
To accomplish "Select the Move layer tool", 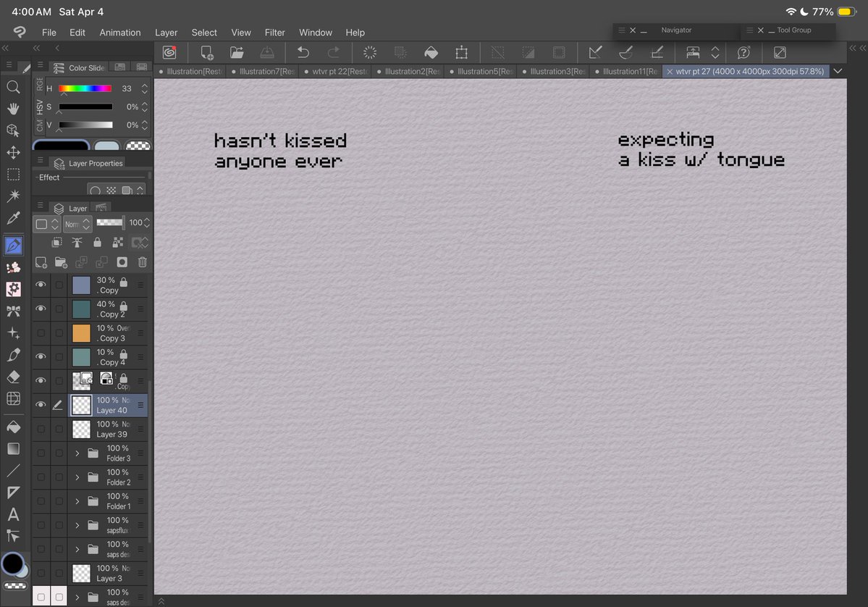I will 13,152.
